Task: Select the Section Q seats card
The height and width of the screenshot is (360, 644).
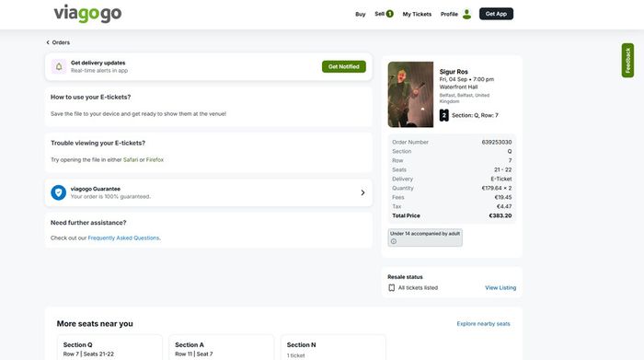Action: (x=109, y=348)
